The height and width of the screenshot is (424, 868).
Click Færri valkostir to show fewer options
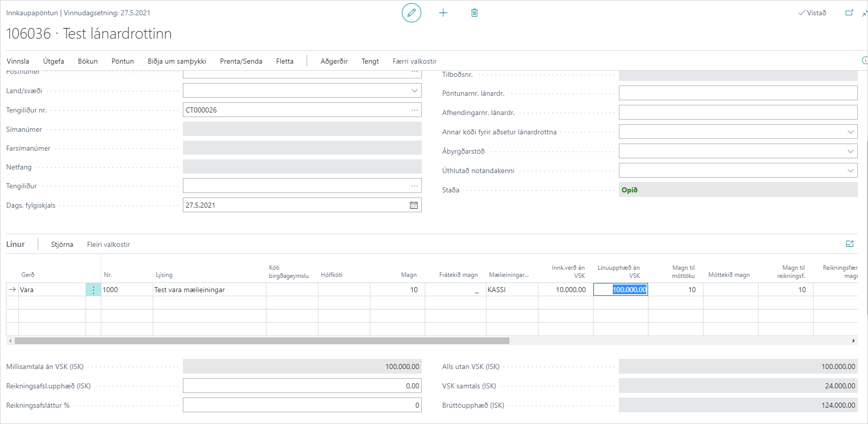pyautogui.click(x=415, y=61)
